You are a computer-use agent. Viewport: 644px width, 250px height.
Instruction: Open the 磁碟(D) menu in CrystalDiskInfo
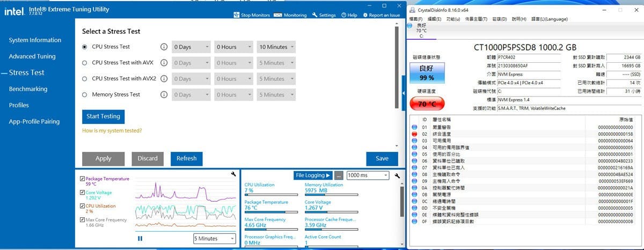[500, 19]
